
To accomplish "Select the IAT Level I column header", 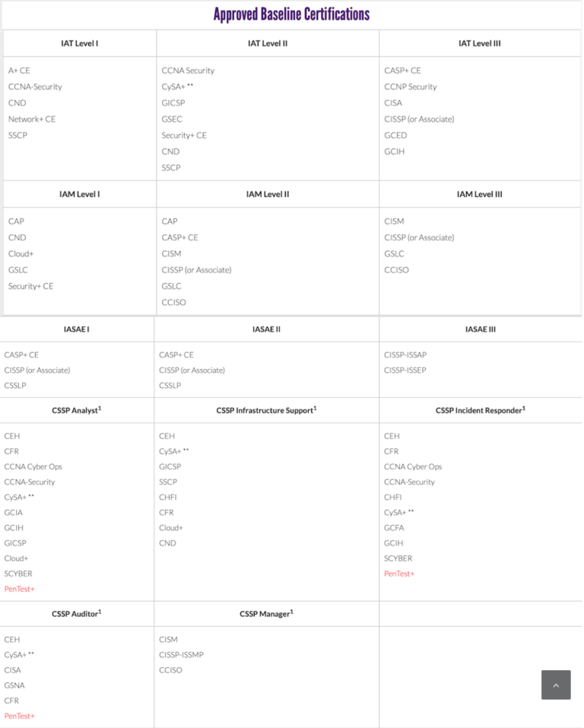I will (80, 43).
